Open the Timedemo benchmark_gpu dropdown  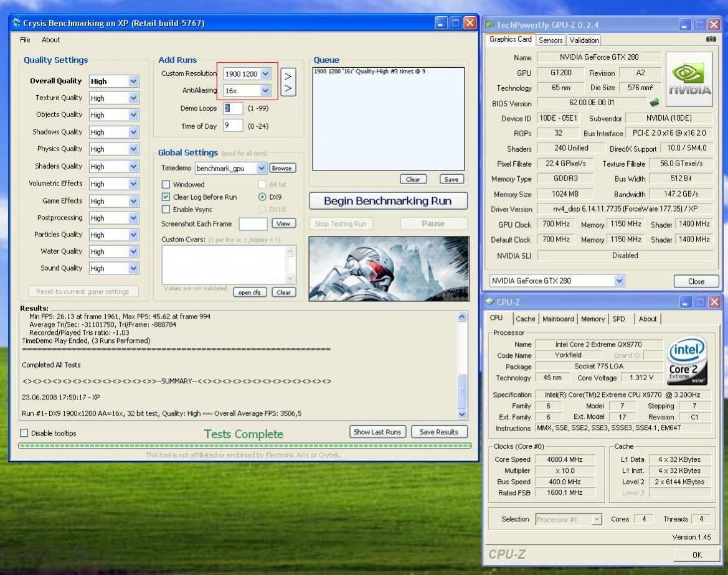[x=262, y=168]
